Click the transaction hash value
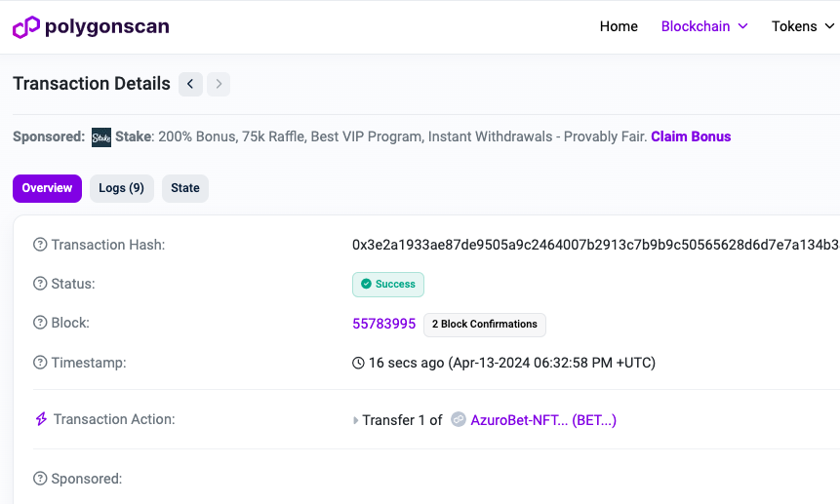The image size is (840, 504). click(595, 245)
